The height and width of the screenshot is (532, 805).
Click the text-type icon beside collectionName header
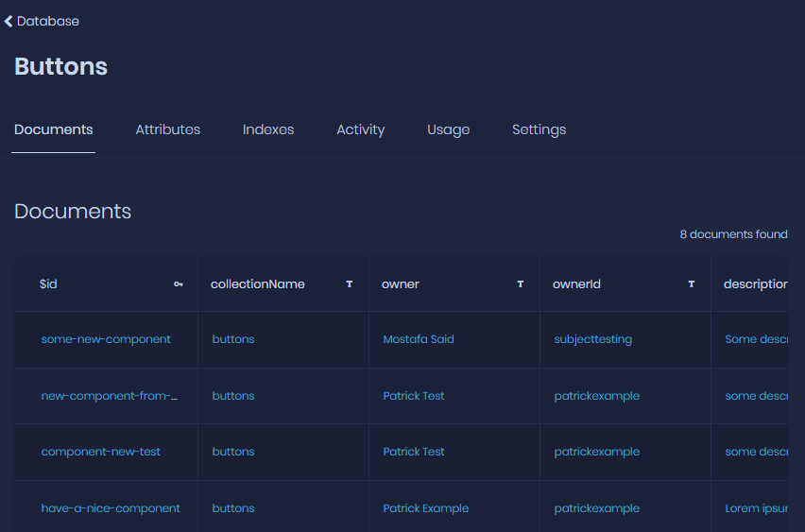coord(349,284)
